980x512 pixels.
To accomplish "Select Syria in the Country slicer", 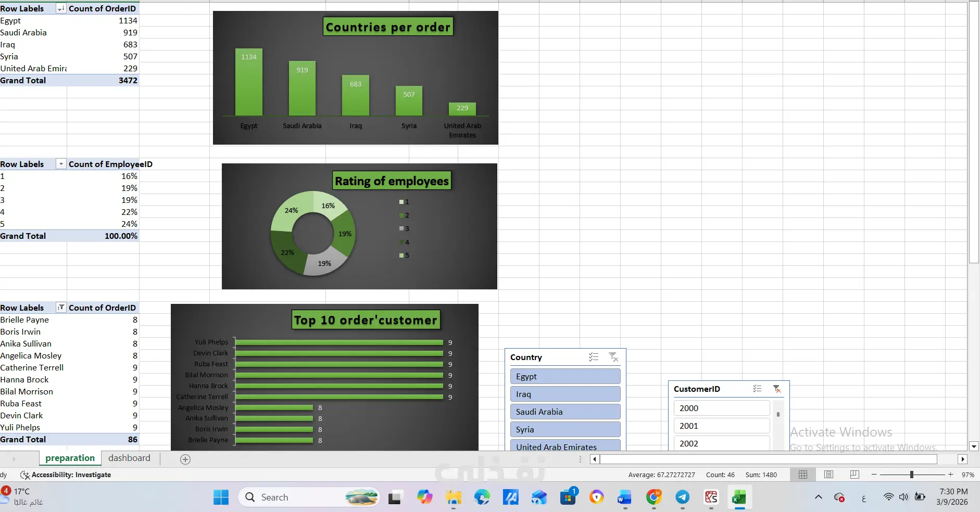I will pos(565,429).
